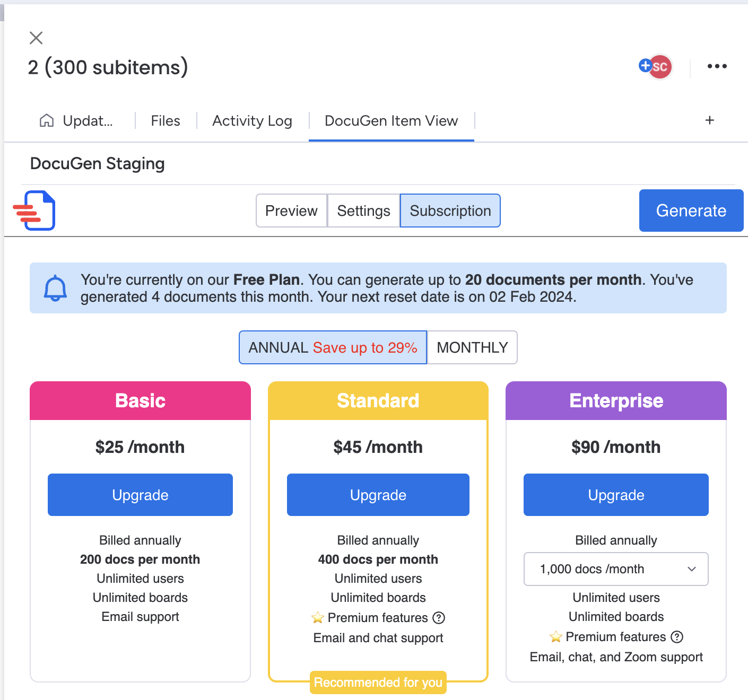Click the Generate button
This screenshot has height=700, width=748.
click(x=691, y=211)
